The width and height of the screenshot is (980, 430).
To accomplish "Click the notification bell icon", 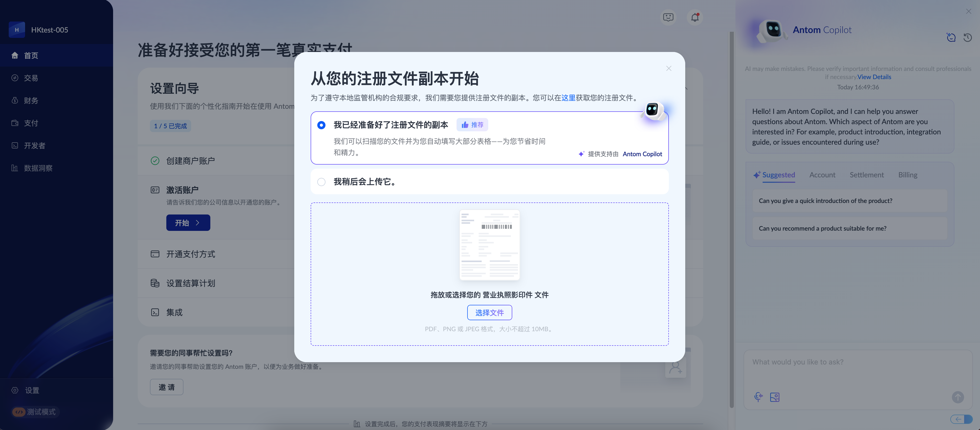I will point(695,17).
